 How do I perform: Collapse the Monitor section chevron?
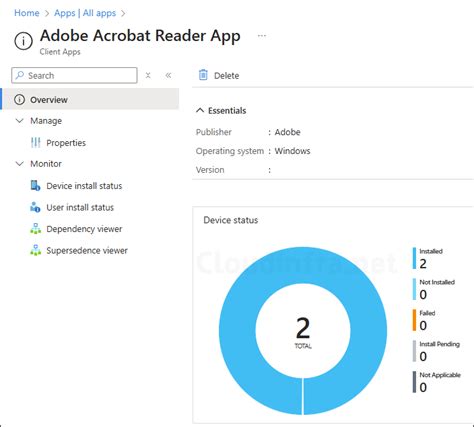tap(20, 164)
